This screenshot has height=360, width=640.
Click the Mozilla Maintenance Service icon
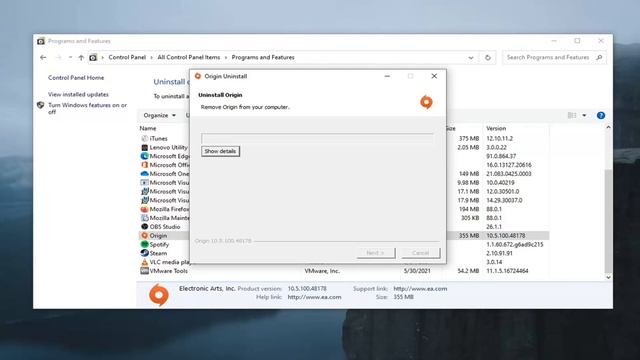pos(144,218)
